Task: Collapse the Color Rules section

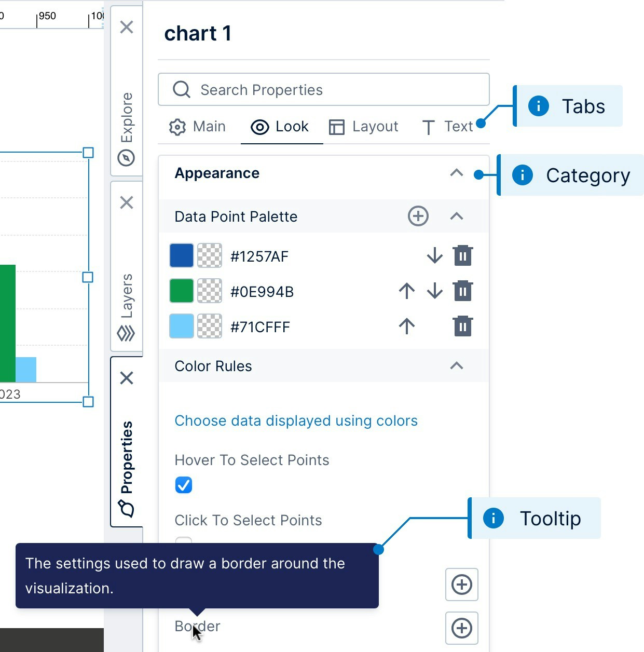Action: [457, 366]
